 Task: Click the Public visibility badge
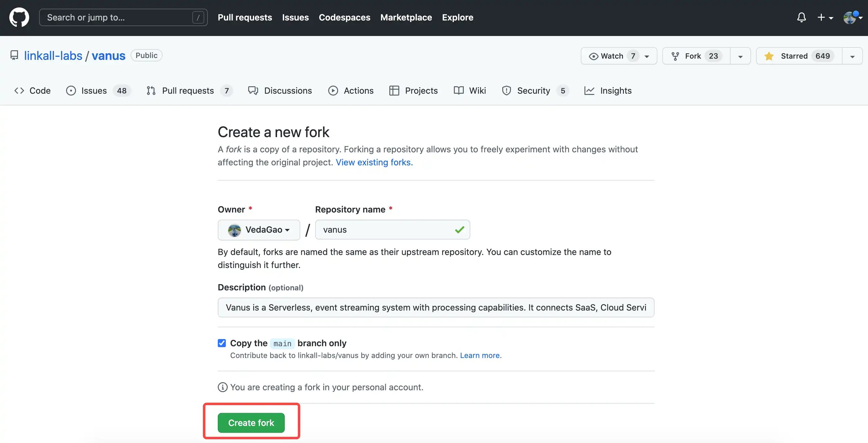pos(146,55)
